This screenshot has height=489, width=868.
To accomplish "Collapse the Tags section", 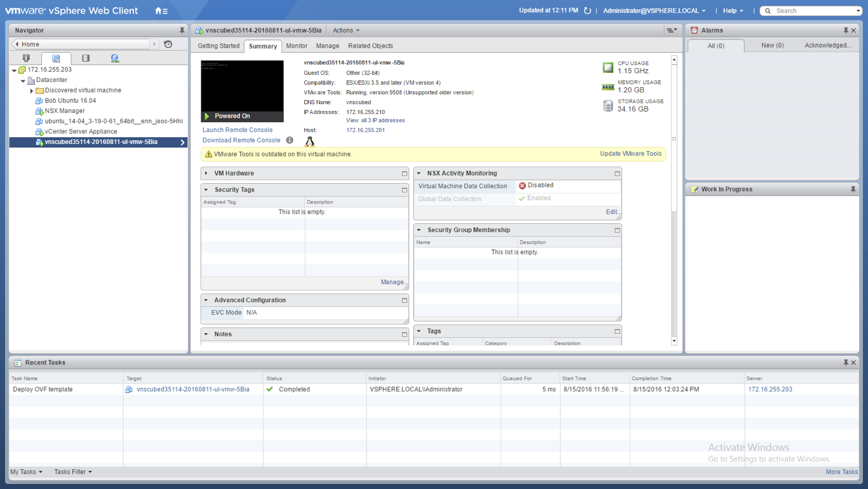I will [x=419, y=331].
